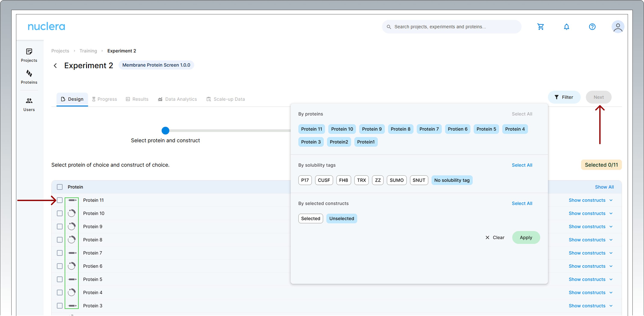Viewport: 644px width, 316px height.
Task: Check the Protein 5 row checkbox
Action: click(x=60, y=279)
